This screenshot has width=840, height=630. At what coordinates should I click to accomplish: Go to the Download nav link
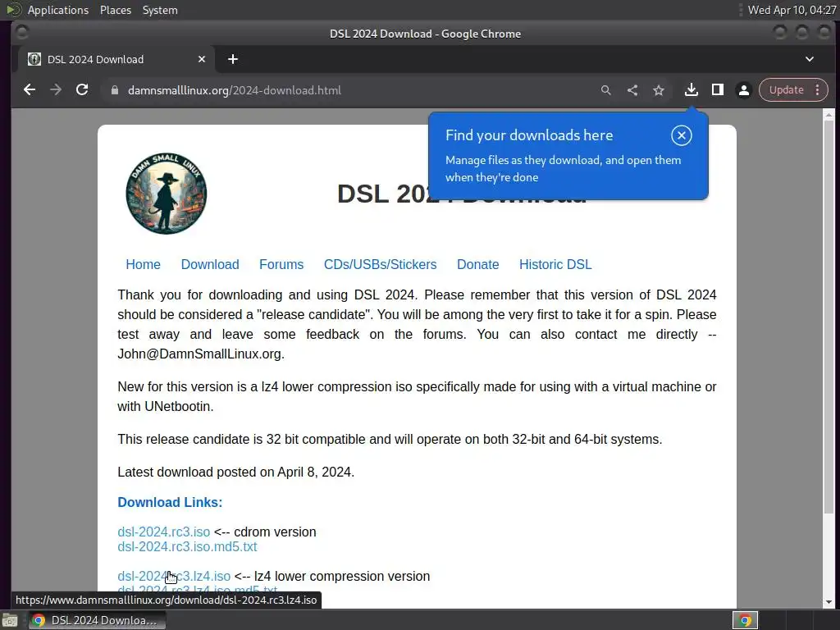(x=210, y=265)
